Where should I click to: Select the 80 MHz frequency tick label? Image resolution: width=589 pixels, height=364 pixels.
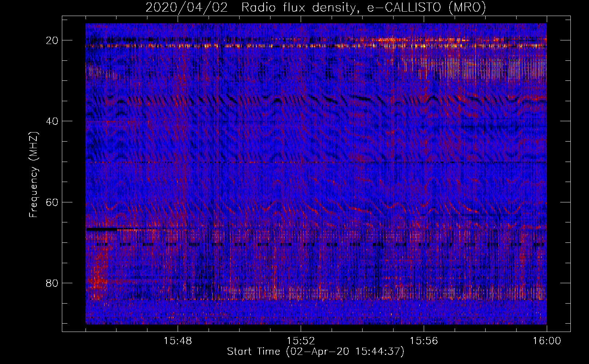click(52, 283)
